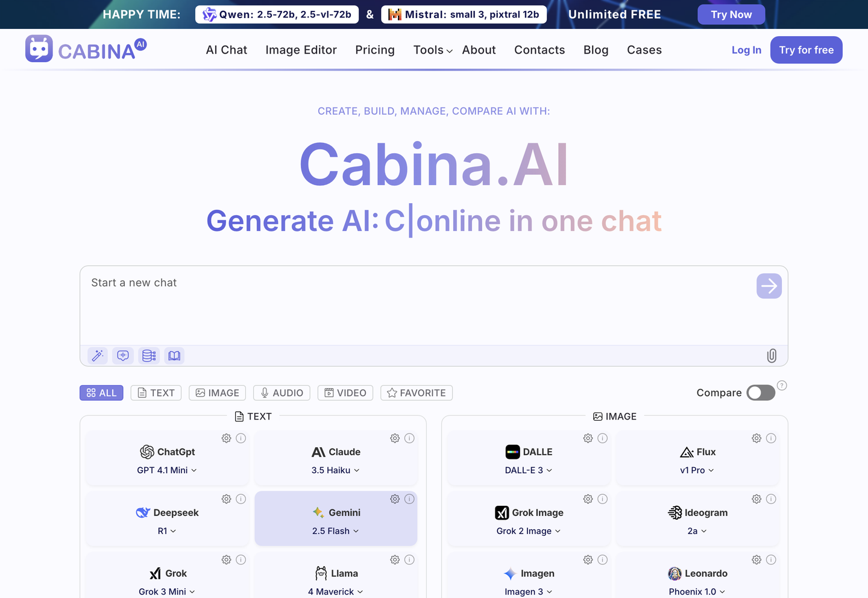Screen dimensions: 868x598
Task: Open settings gear on the DALLE card
Action: pyautogui.click(x=588, y=438)
